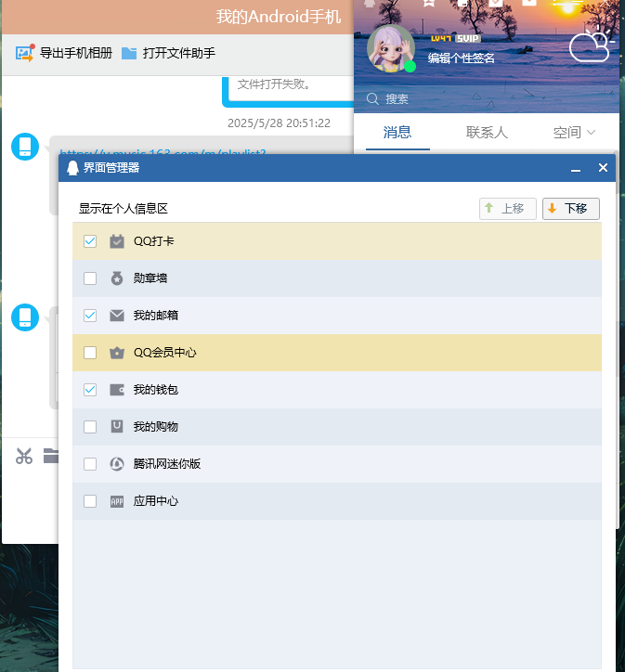The image size is (625, 672).
Task: Check the QQ会员中心 checkbox
Action: (x=90, y=353)
